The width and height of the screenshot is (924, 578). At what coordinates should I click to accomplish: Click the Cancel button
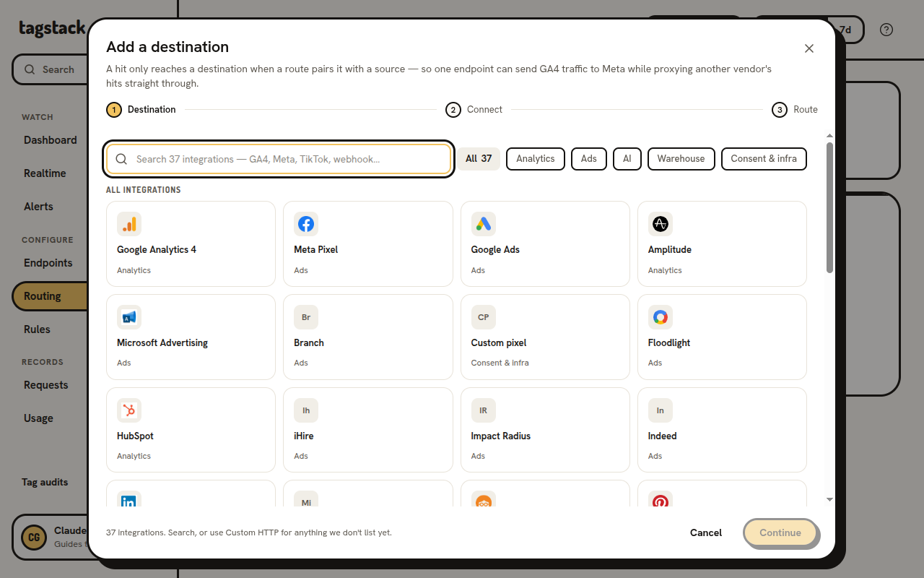706,532
